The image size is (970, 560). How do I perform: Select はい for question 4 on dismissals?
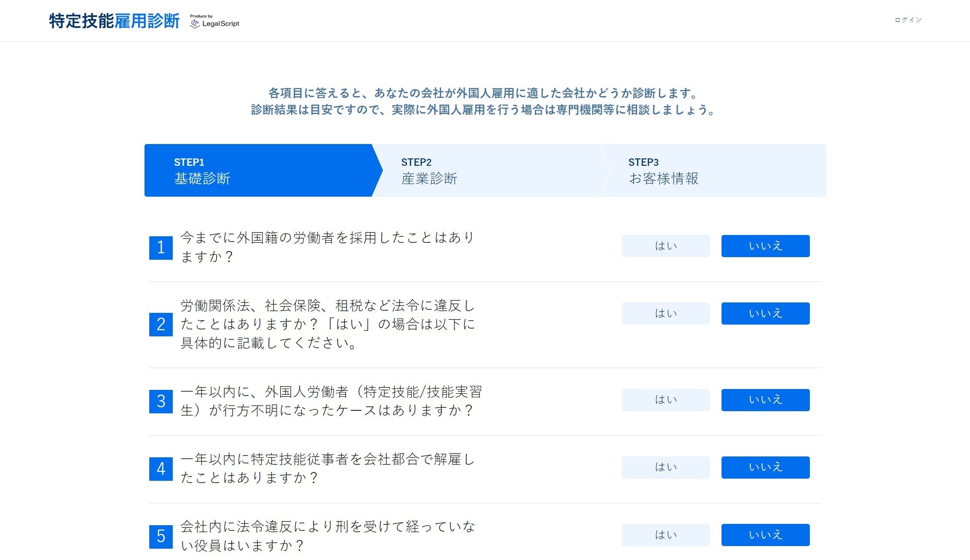coord(665,467)
